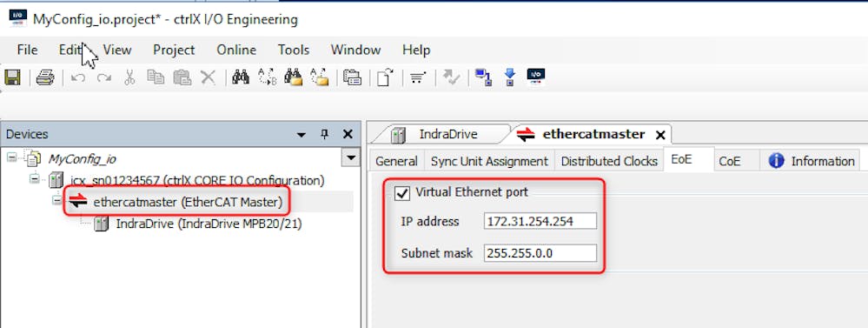Open the Online menu

pyautogui.click(x=236, y=50)
